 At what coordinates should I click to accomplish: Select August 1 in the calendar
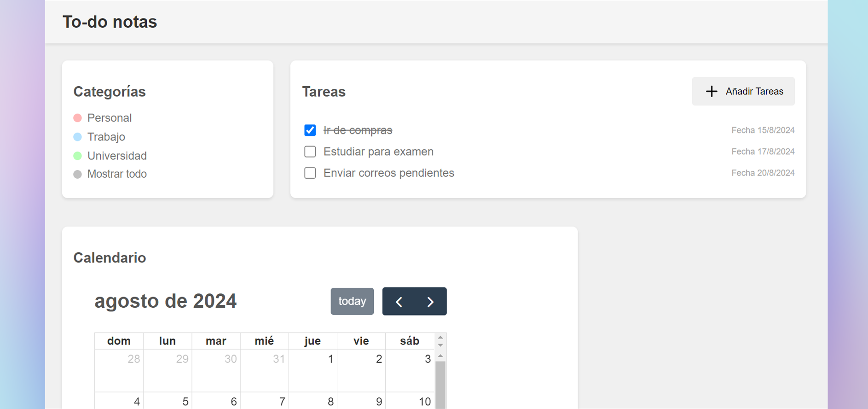[x=313, y=370]
